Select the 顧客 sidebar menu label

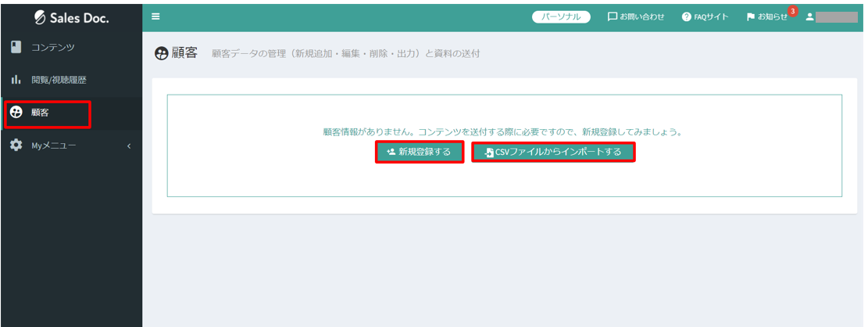(40, 113)
